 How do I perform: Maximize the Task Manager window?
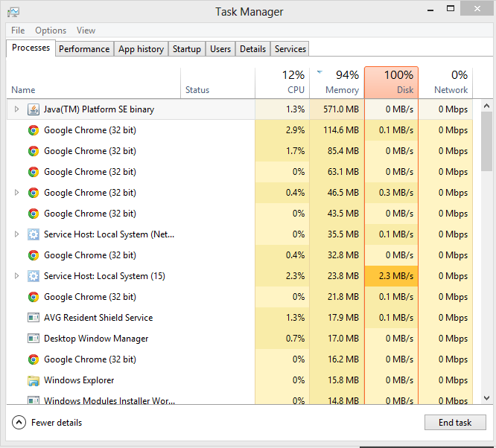pos(451,9)
